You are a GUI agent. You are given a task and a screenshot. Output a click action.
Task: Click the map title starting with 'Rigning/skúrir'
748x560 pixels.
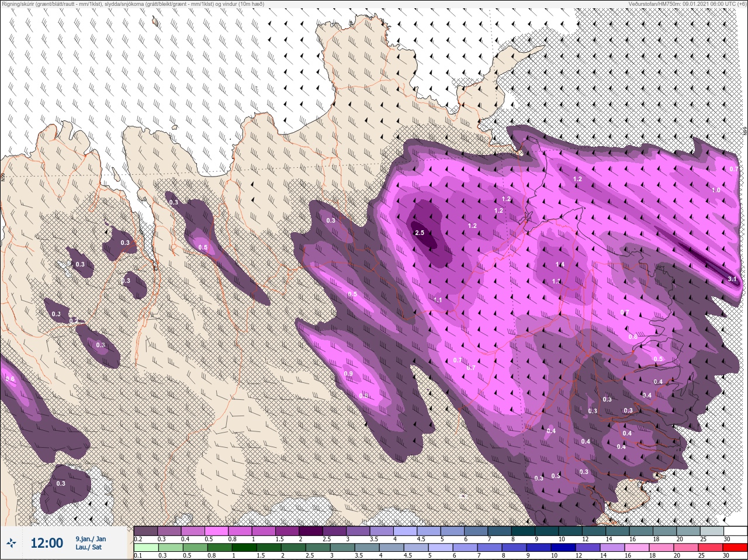[132, 4]
